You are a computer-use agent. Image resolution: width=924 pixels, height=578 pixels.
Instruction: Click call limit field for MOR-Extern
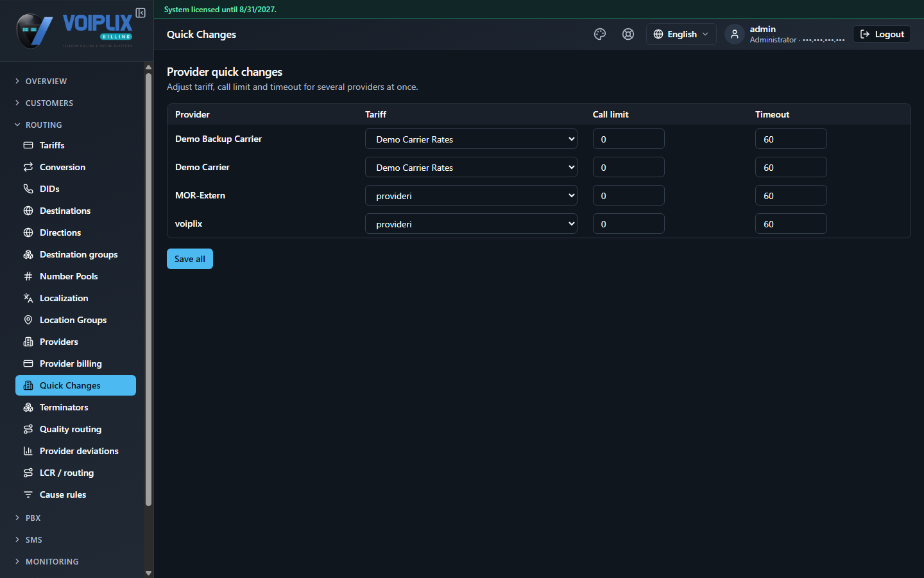[628, 195]
